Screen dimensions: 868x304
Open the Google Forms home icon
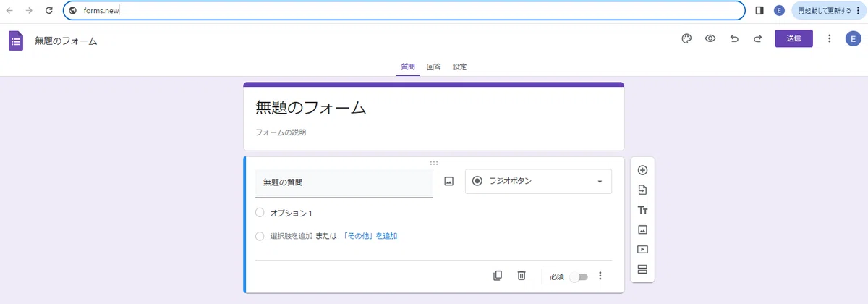[x=16, y=41]
